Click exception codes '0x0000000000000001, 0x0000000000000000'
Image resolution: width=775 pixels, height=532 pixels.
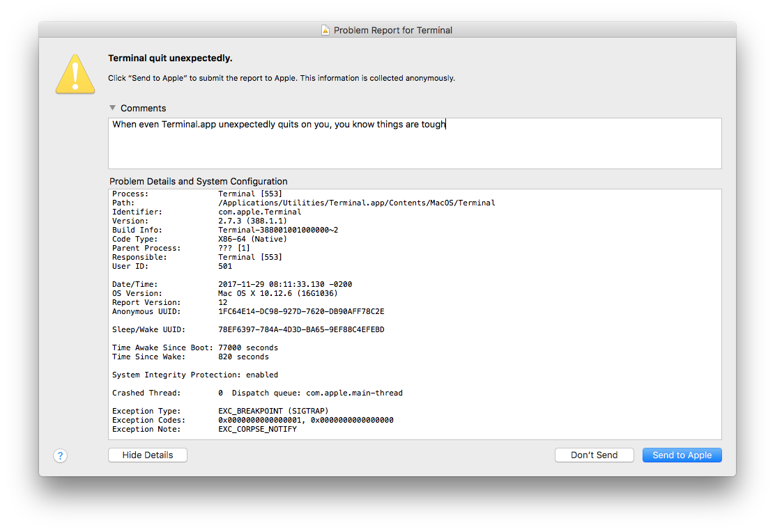pos(306,421)
